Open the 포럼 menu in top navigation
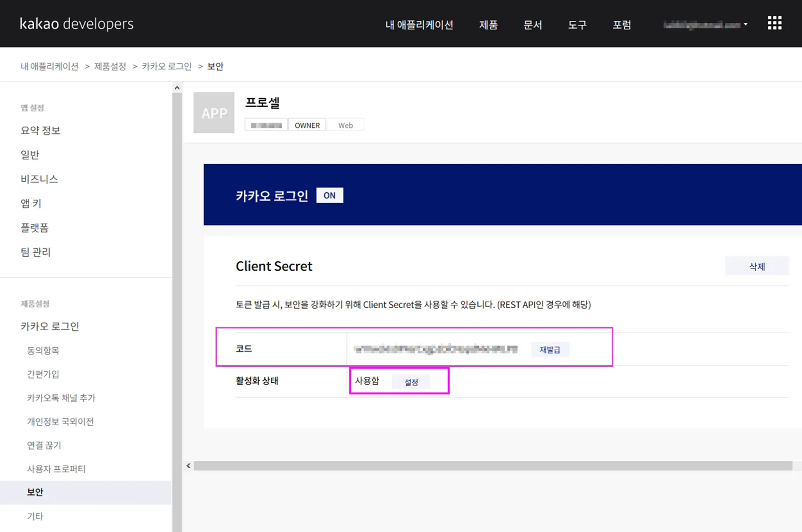Screen dimensions: 802x532 [621, 25]
